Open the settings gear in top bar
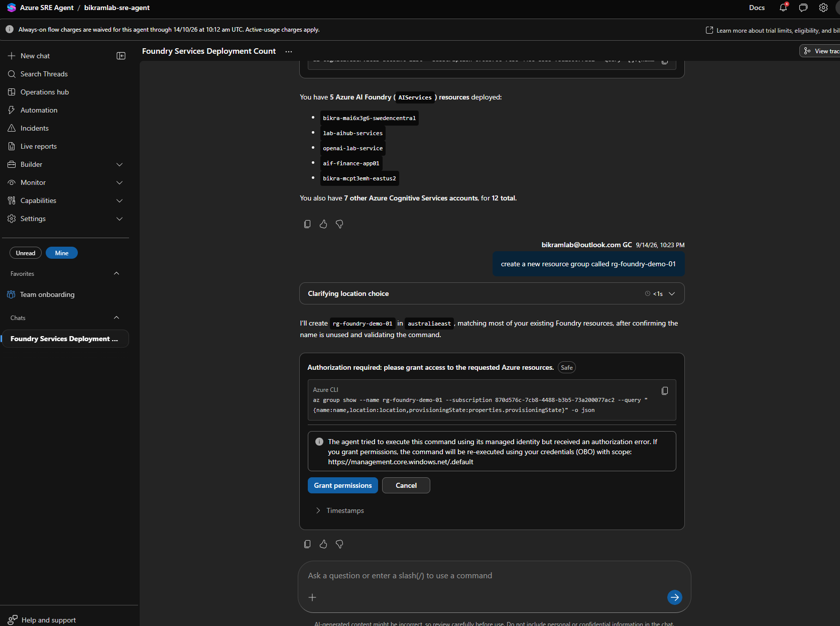This screenshot has height=626, width=840. click(823, 8)
